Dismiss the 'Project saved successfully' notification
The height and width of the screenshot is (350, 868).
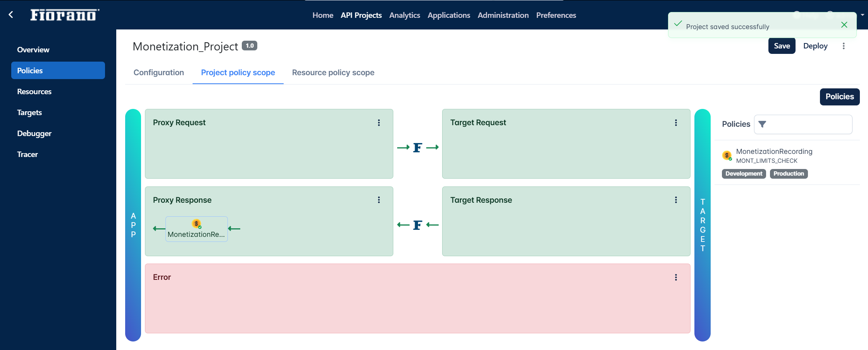pyautogui.click(x=844, y=25)
